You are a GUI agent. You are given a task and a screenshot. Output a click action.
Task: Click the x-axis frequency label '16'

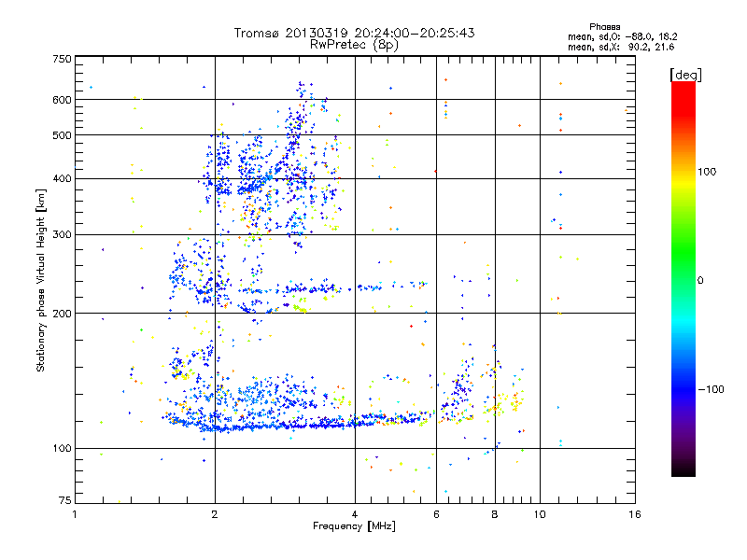[635, 514]
